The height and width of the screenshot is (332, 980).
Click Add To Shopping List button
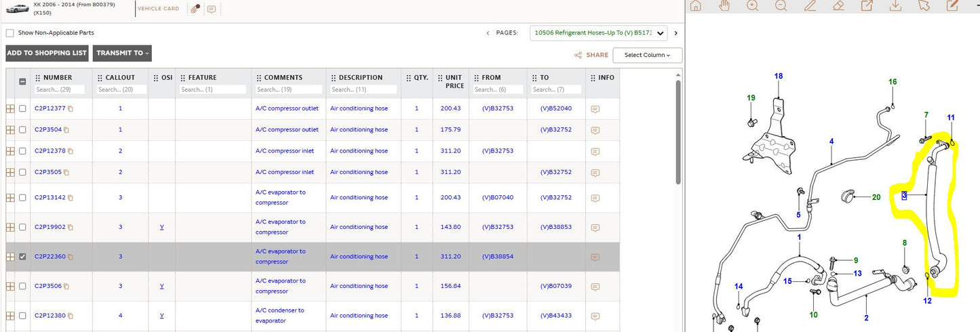47,53
